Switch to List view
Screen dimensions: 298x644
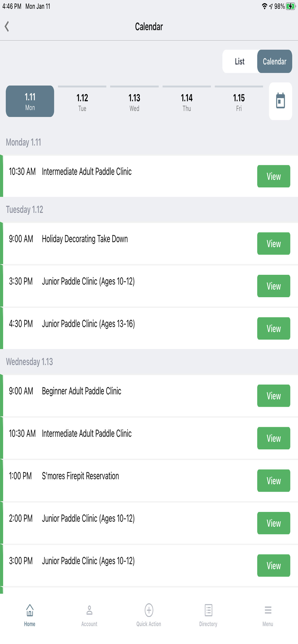pyautogui.click(x=240, y=61)
